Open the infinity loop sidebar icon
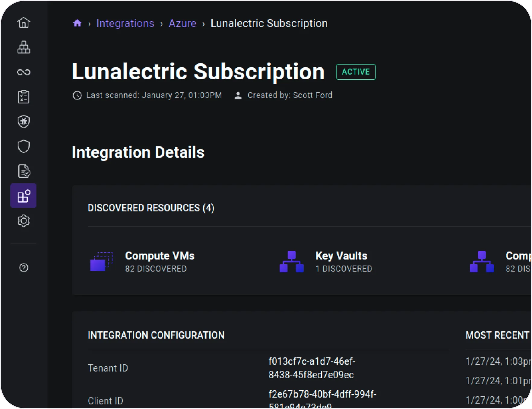 pos(24,72)
